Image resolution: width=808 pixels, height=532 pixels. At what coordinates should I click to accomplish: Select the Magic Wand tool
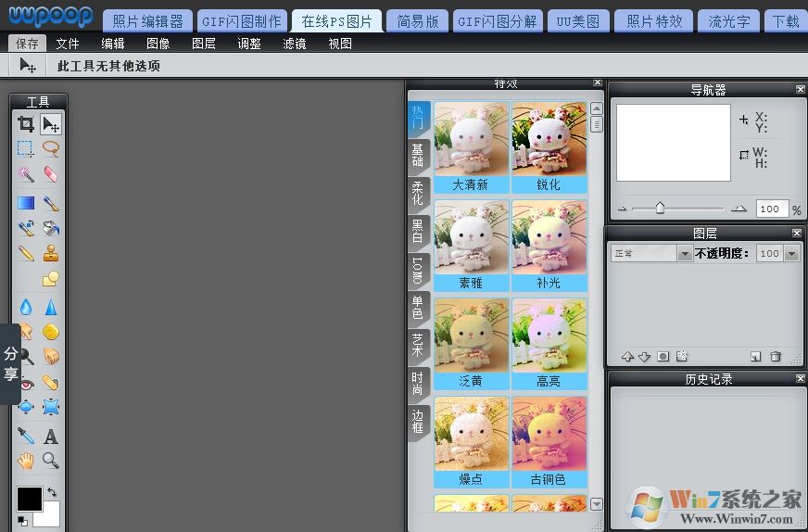pos(26,174)
